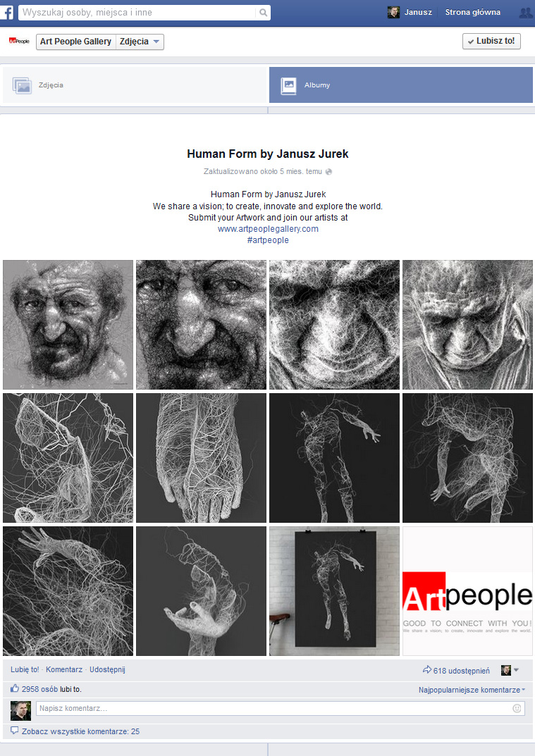535x756 pixels.
Task: Open the Artpeople logo thumbnail
Action: 467,591
